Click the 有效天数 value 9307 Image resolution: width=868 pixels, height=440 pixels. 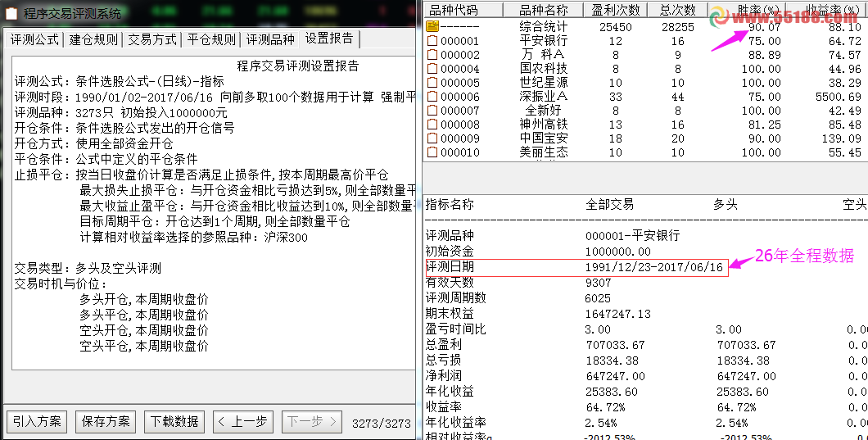point(598,284)
